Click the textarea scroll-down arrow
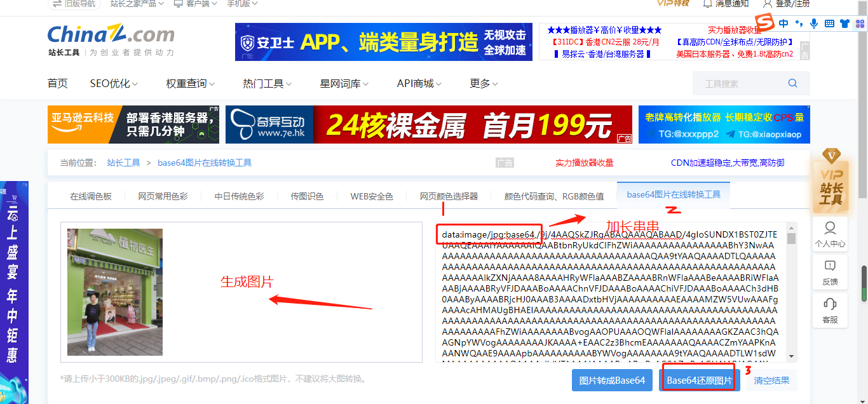This screenshot has width=868, height=404. point(792,357)
